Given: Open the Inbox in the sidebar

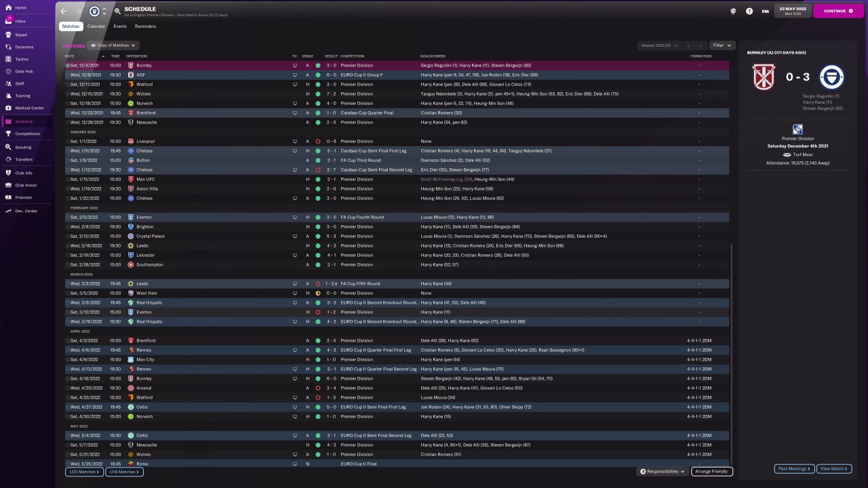Looking at the screenshot, I should 27,21.
